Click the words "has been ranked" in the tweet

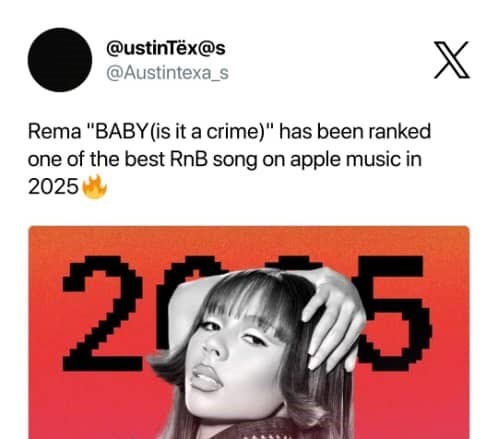(x=355, y=132)
